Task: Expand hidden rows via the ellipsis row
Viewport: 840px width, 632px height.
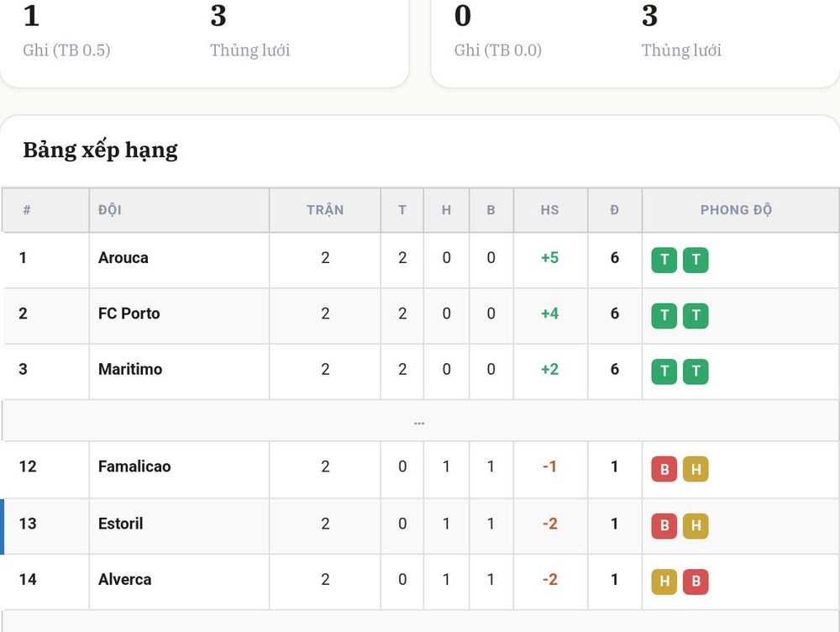Action: tap(419, 421)
